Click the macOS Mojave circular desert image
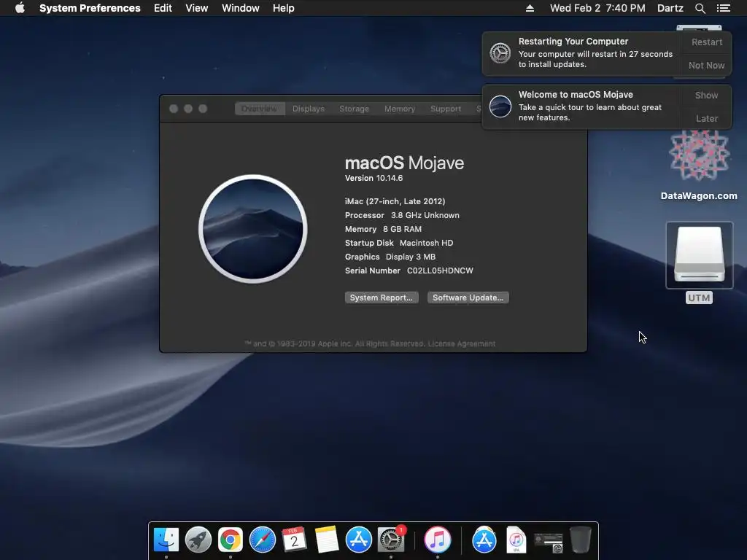This screenshot has height=560, width=747. 253,228
